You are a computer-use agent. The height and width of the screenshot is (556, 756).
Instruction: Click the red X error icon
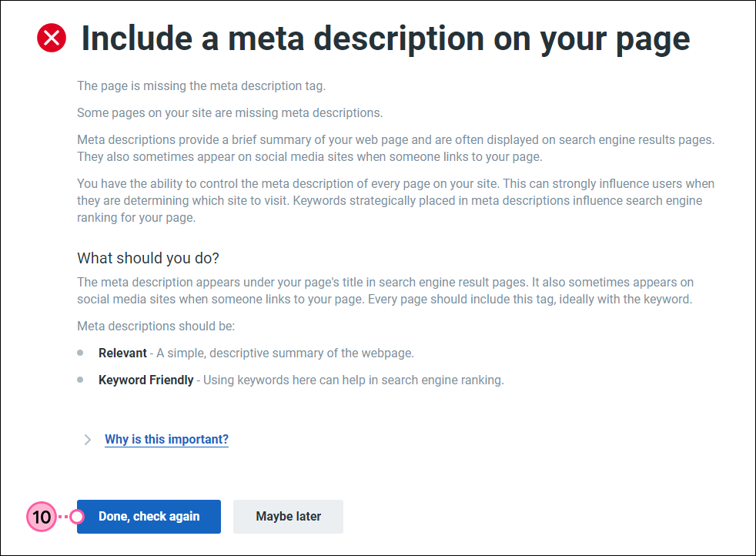click(52, 38)
